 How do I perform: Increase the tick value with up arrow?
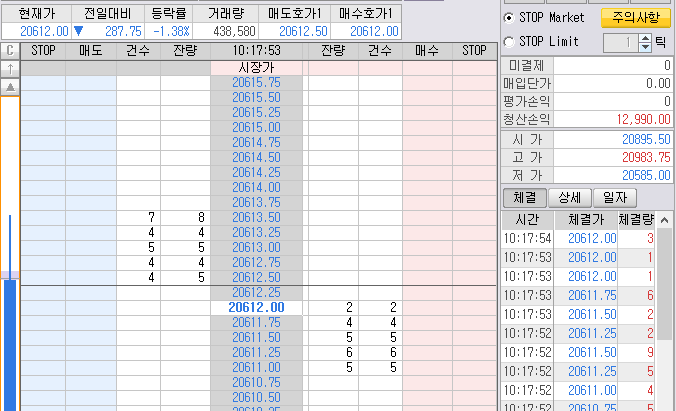point(645,38)
